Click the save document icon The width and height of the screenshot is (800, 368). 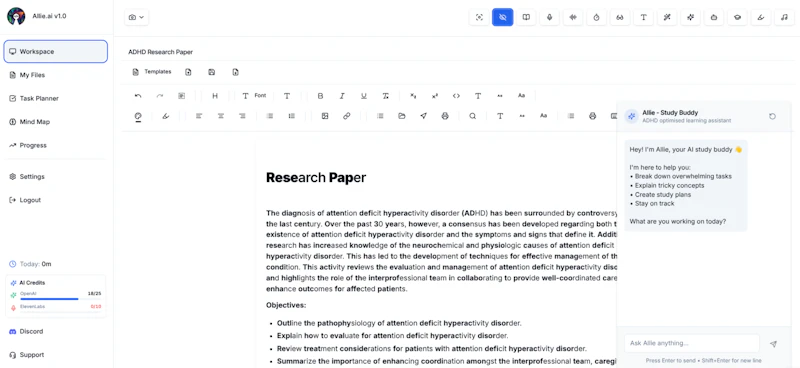pos(212,72)
